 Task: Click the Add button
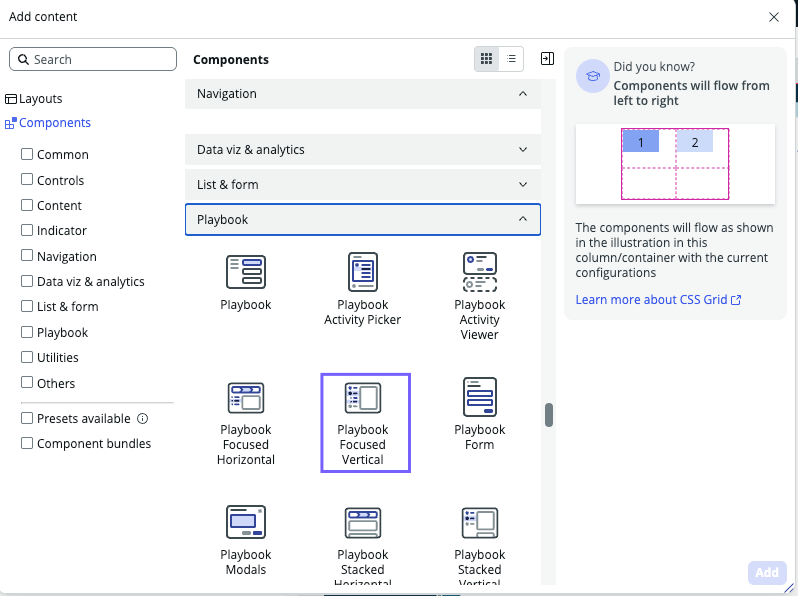click(767, 573)
